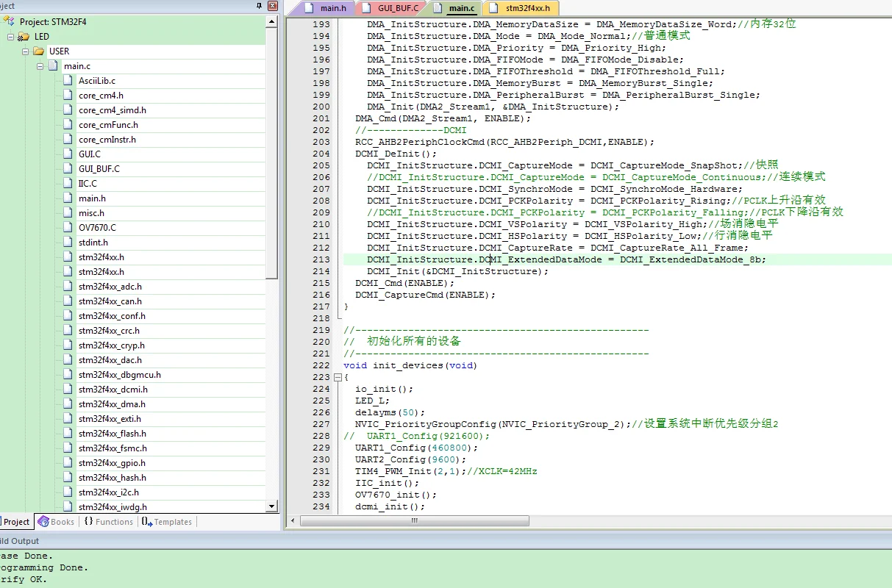The height and width of the screenshot is (588, 892).
Task: Click the Project STM32F4 root icon
Action: 10,22
